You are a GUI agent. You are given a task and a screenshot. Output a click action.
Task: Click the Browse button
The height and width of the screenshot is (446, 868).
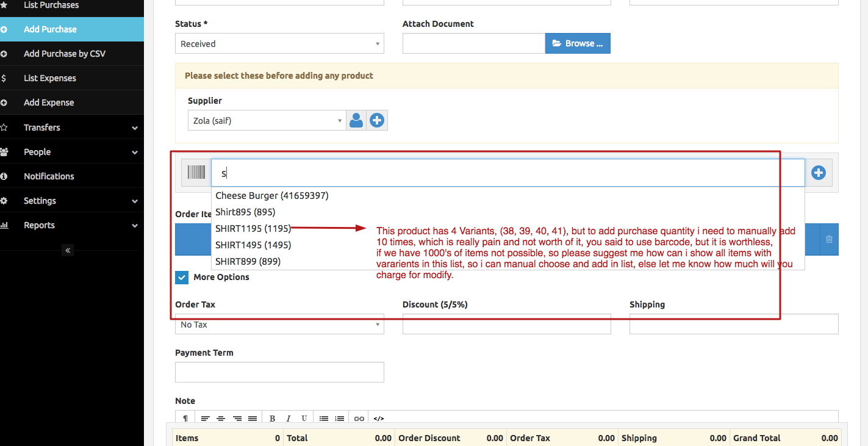tap(578, 43)
